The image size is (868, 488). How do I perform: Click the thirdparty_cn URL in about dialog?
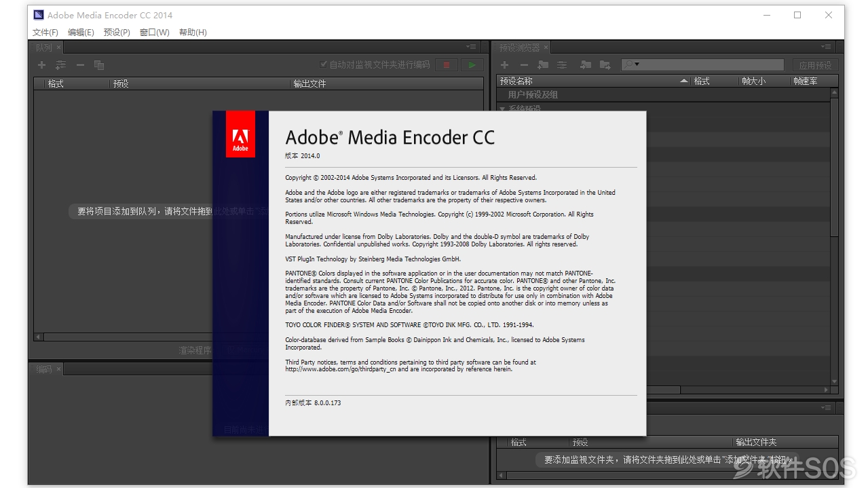(341, 369)
